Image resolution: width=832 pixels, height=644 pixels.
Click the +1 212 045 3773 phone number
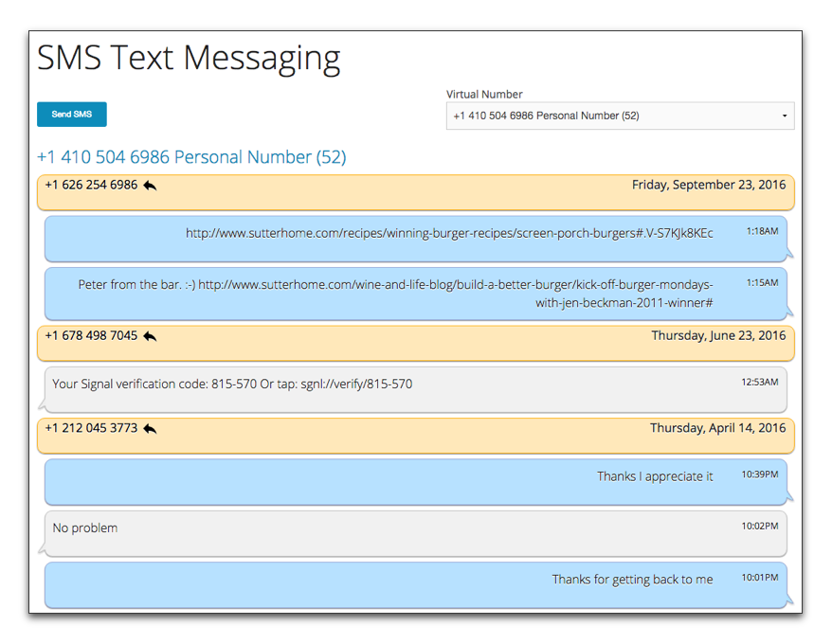(x=91, y=427)
